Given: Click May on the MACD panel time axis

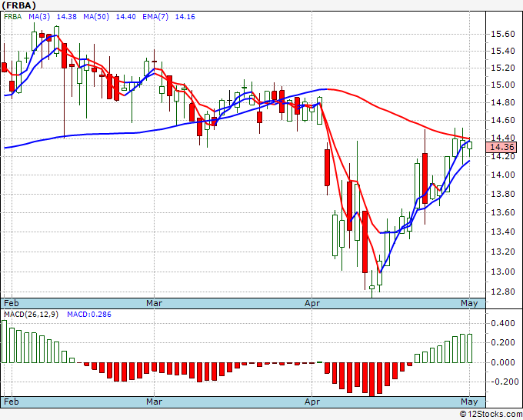Looking at the screenshot, I should pyautogui.click(x=469, y=402).
